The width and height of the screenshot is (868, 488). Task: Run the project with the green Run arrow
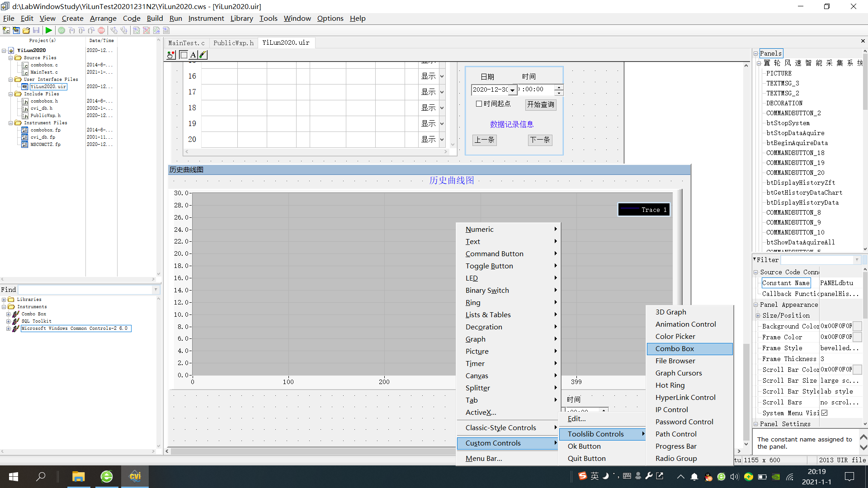[49, 30]
